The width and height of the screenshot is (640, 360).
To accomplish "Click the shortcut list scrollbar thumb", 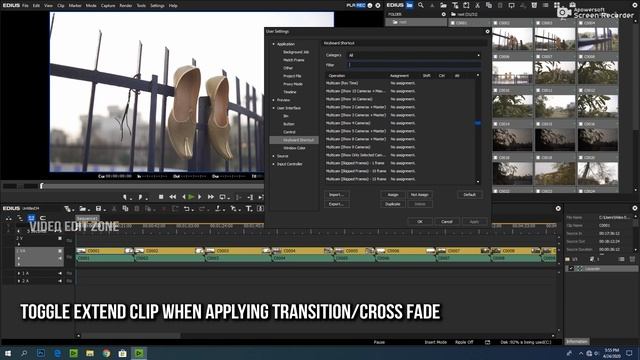I will [478, 123].
